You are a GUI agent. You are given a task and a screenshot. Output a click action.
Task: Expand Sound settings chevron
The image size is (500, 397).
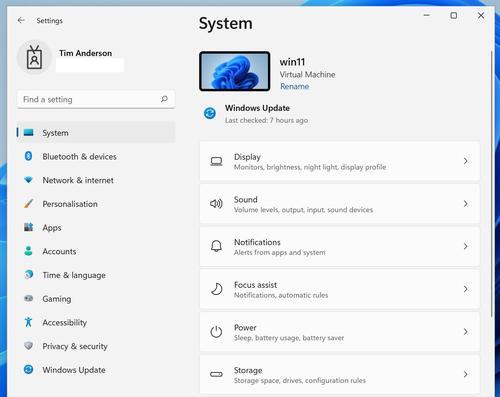pos(466,204)
